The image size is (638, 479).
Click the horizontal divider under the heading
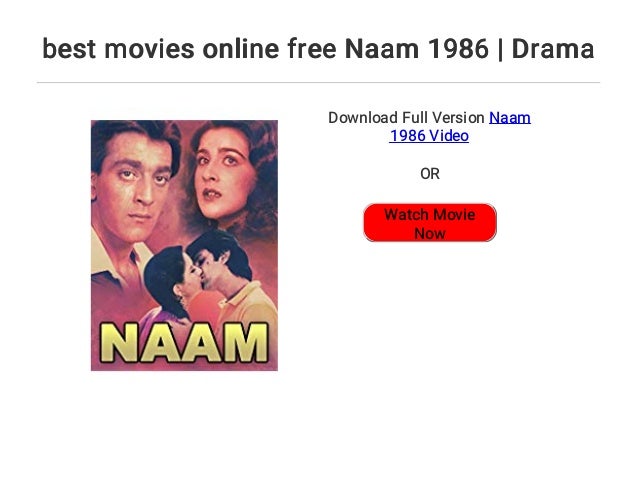pyautogui.click(x=319, y=83)
